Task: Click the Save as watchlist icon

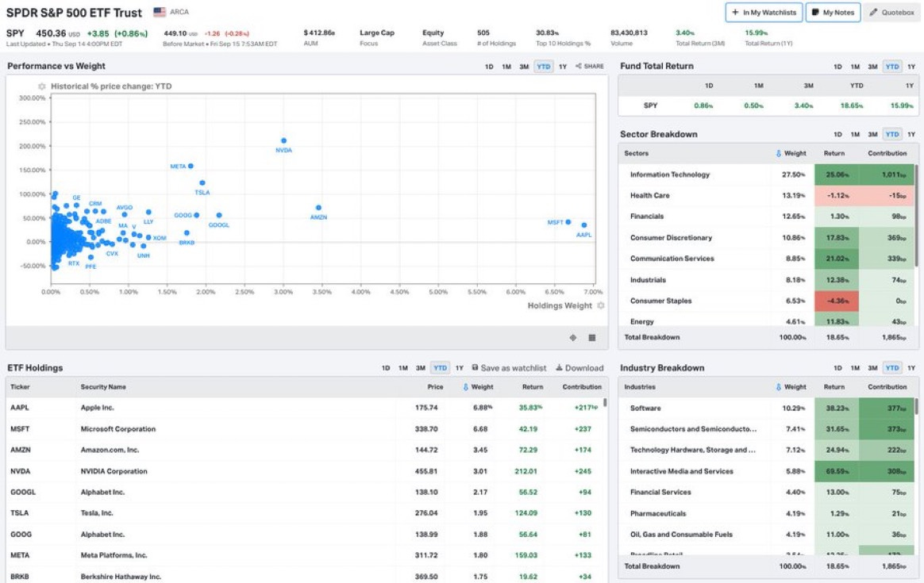Action: 475,367
